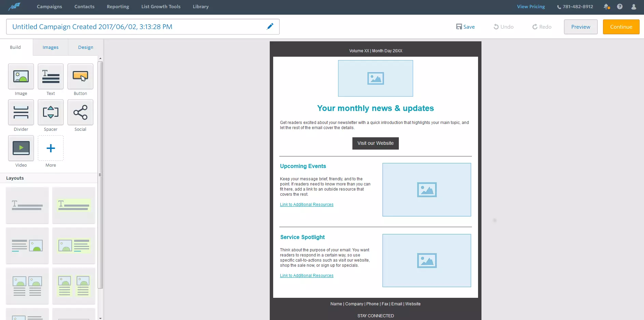Choose the highlighted green text layout thumbnail
The width and height of the screenshot is (644, 320).
click(74, 205)
